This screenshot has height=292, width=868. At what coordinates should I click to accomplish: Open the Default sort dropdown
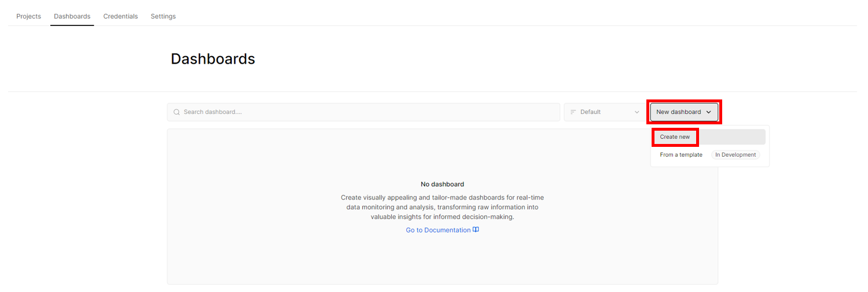605,112
